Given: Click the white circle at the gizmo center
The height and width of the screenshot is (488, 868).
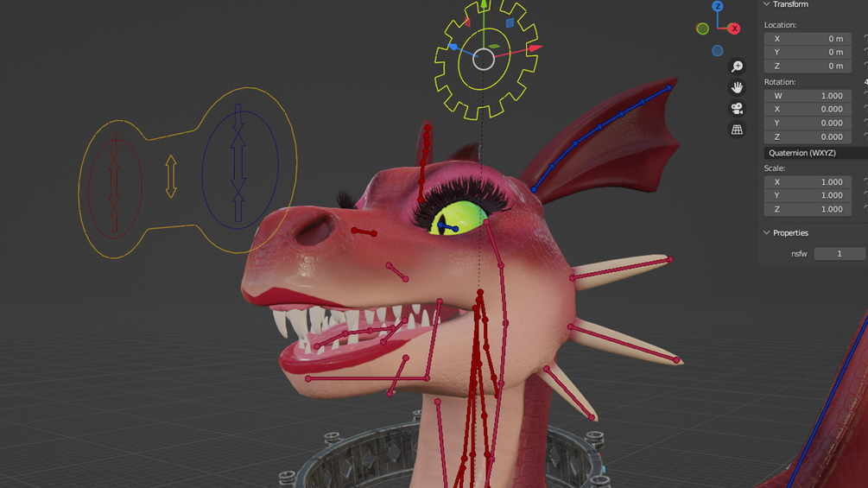Looking at the screenshot, I should [484, 60].
